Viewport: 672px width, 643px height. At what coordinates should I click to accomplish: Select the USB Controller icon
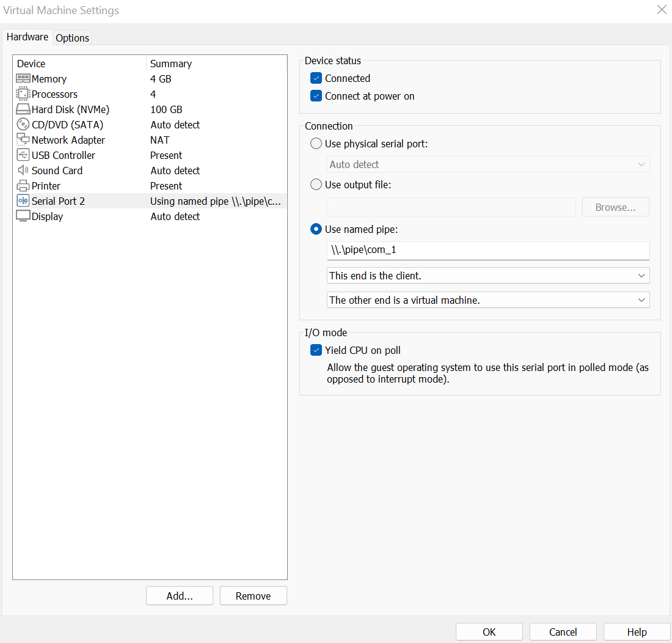point(22,155)
